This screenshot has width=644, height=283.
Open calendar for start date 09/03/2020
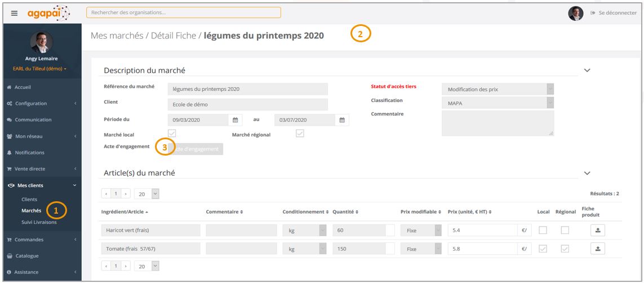[x=236, y=120]
